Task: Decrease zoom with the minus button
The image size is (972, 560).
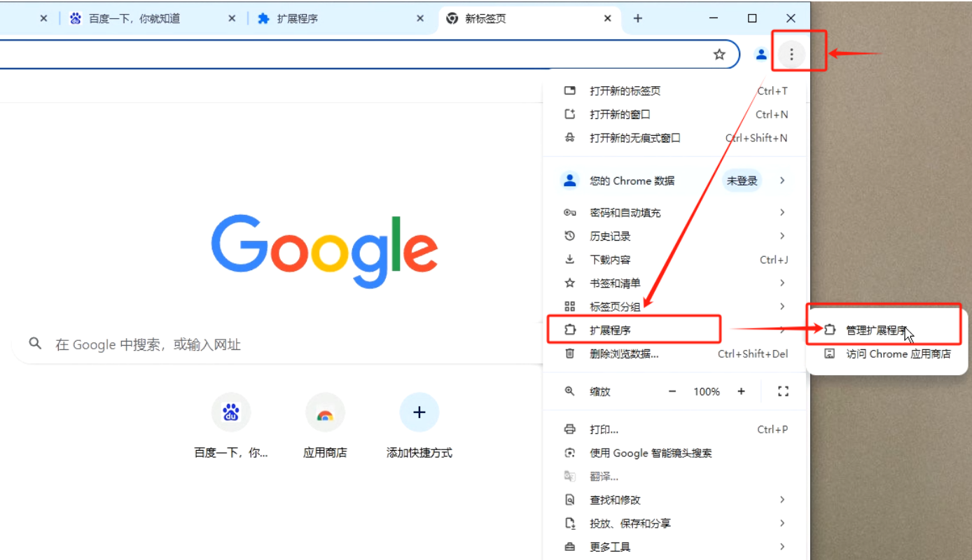Action: pos(672,391)
